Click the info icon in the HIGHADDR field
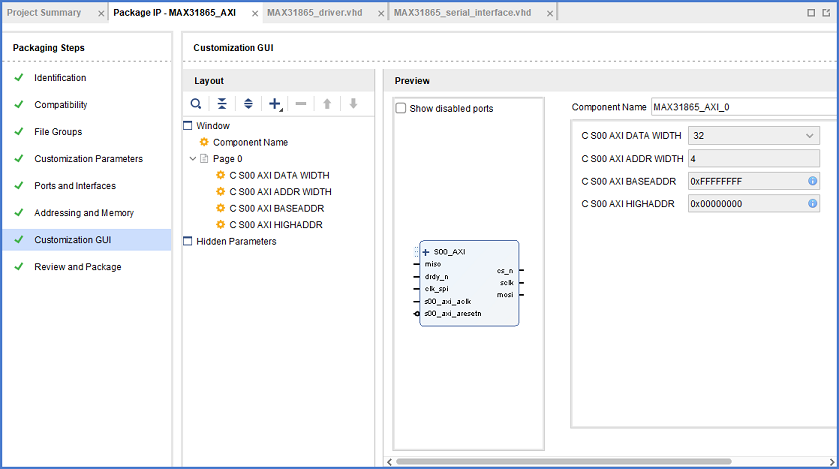This screenshot has width=839, height=469. [812, 204]
